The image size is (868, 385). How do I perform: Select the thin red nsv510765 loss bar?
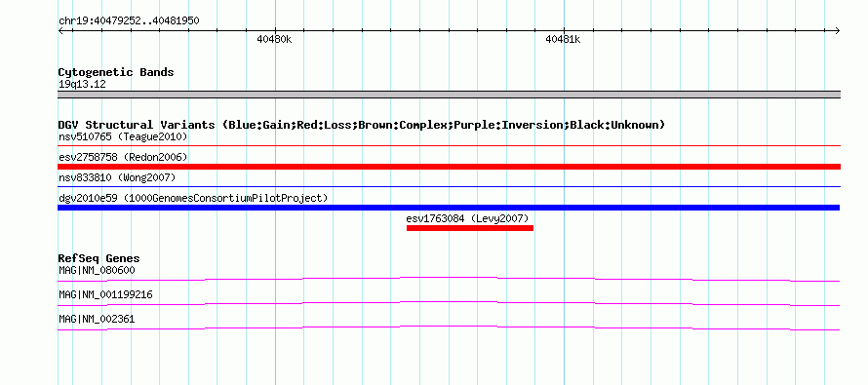pos(449,145)
